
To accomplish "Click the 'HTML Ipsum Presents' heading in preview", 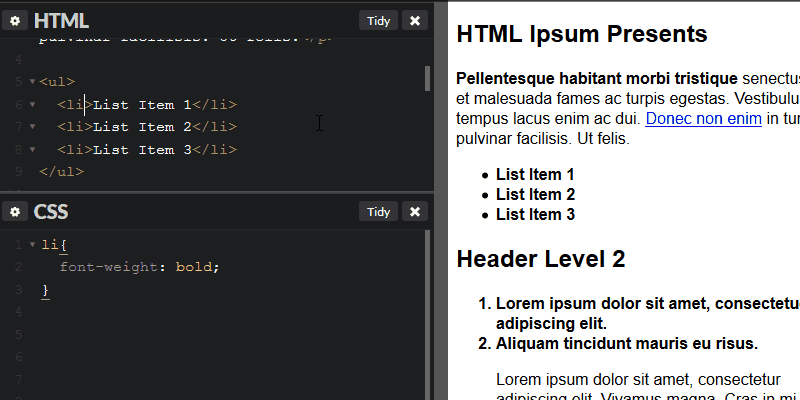I will pyautogui.click(x=582, y=34).
